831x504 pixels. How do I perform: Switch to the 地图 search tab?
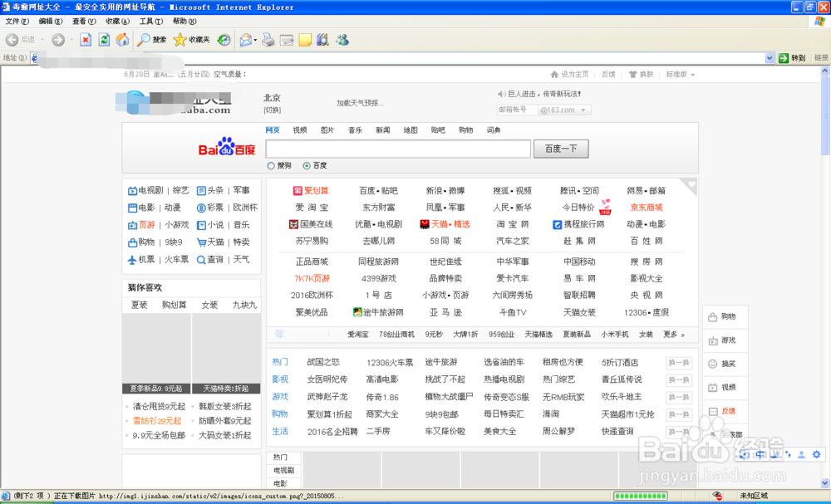click(x=411, y=130)
